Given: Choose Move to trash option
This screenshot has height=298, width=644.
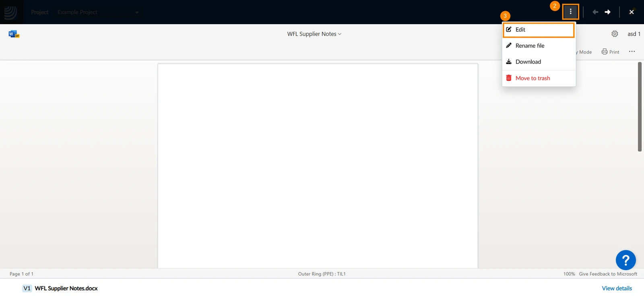Looking at the screenshot, I should pos(539,78).
